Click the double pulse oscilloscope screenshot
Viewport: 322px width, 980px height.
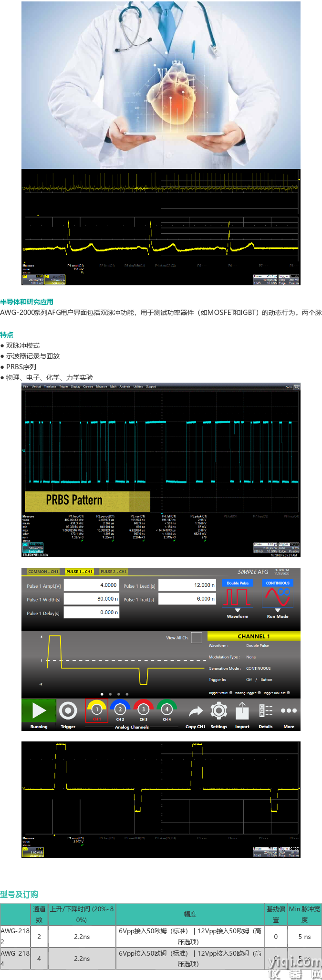click(x=161, y=799)
